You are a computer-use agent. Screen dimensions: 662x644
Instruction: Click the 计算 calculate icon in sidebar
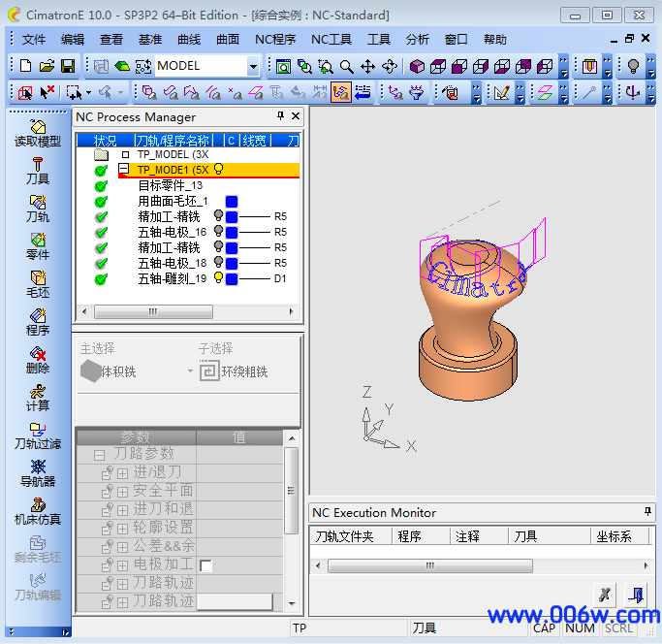coord(37,398)
